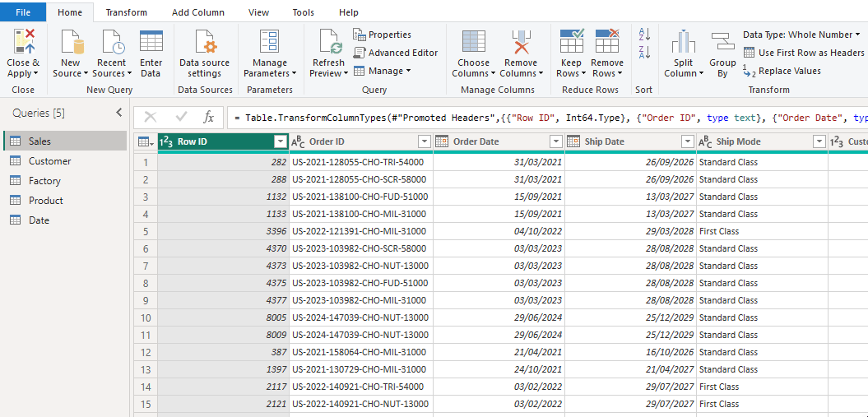Click the Order Date column type icon

click(442, 141)
